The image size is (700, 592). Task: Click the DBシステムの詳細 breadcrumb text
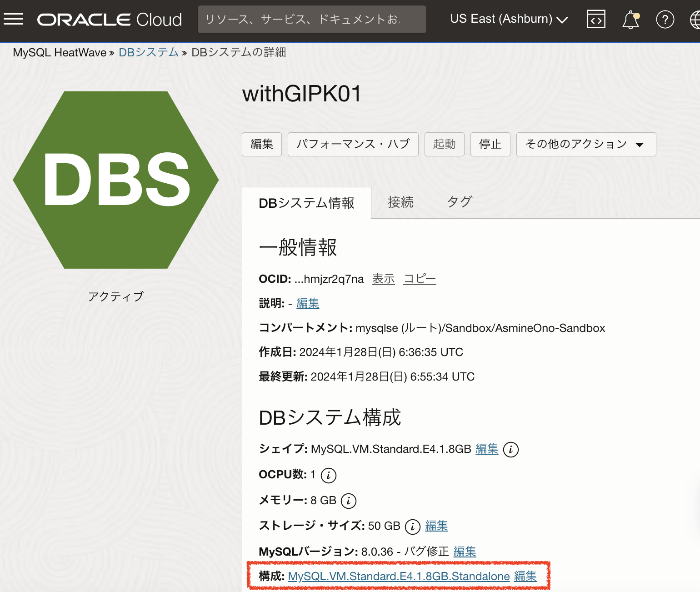coord(239,52)
